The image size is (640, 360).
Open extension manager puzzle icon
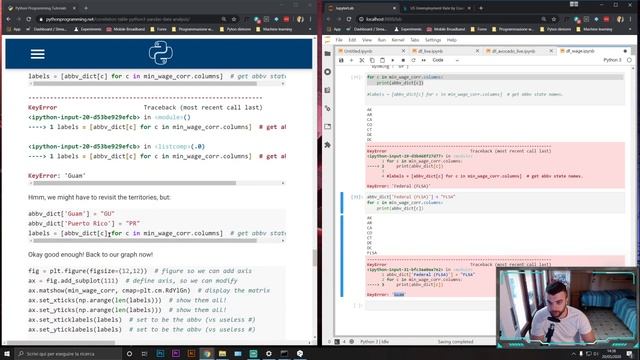click(x=328, y=145)
